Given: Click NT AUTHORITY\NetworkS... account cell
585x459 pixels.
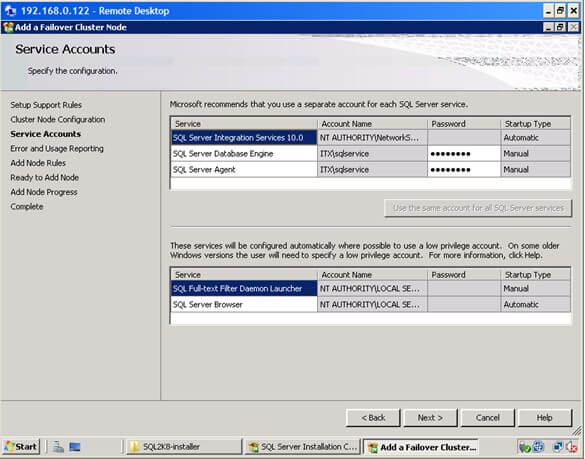Looking at the screenshot, I should click(x=372, y=138).
